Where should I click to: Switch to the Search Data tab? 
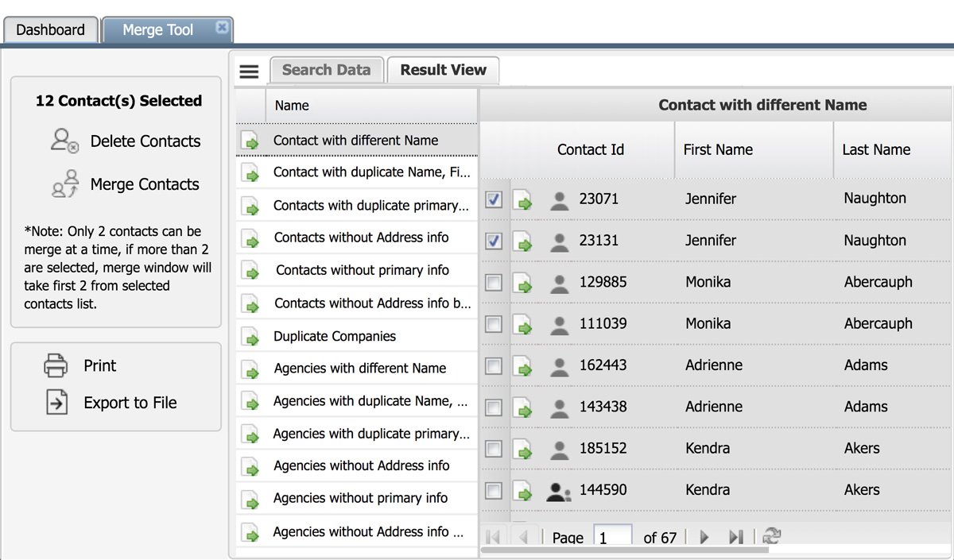(x=326, y=70)
